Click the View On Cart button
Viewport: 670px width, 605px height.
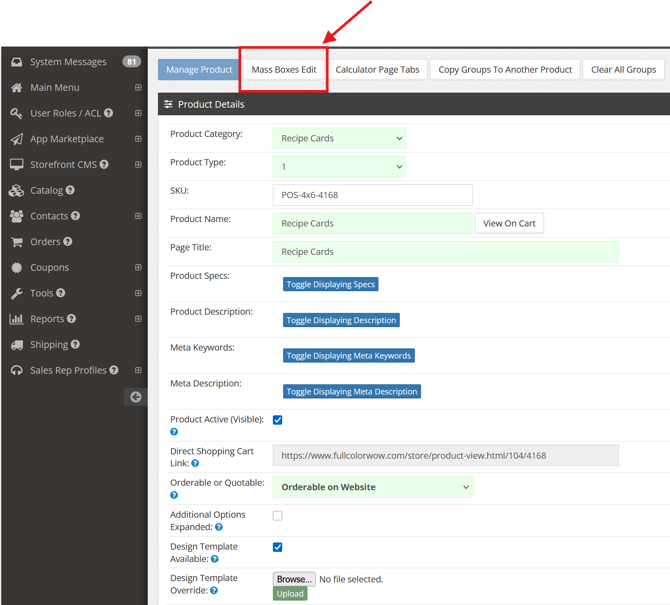509,223
